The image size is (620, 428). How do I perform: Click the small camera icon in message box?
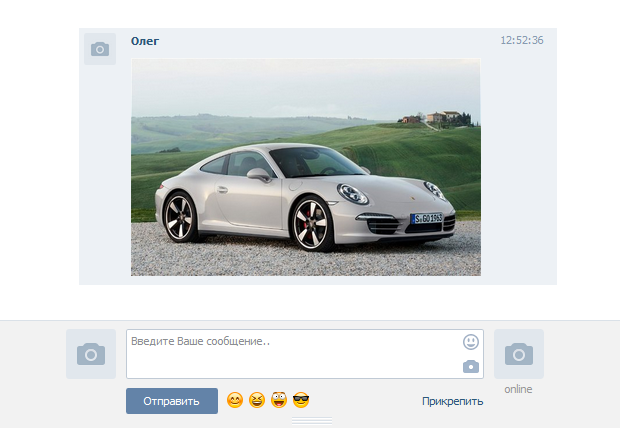471,367
